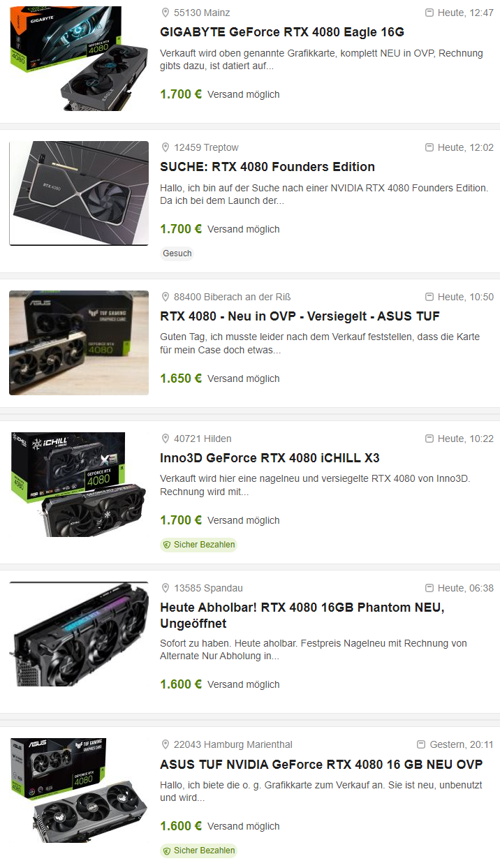Click the location pin icon next to 12459 Treptow
The image size is (500, 868).
166,147
